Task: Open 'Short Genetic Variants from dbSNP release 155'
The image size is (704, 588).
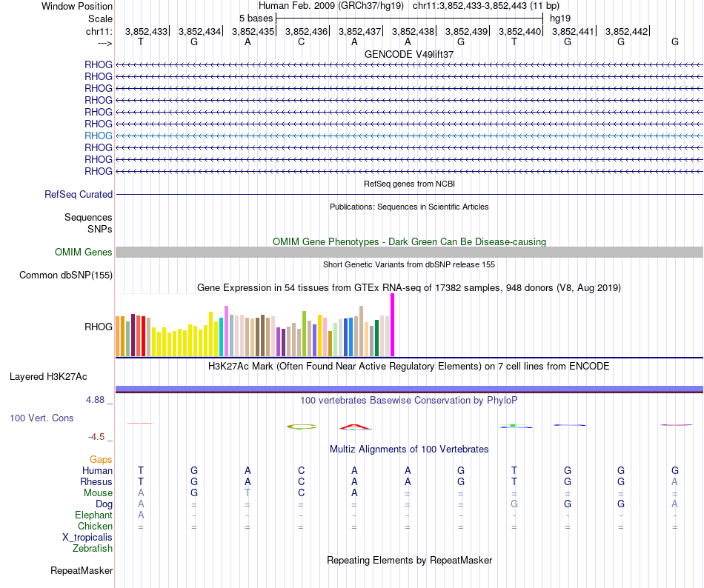Action: [409, 264]
